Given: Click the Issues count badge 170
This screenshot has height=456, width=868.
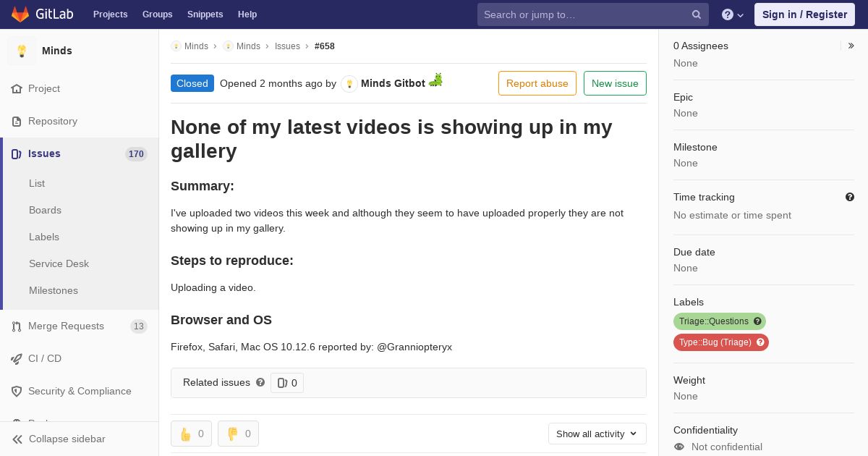Looking at the screenshot, I should [x=136, y=153].
